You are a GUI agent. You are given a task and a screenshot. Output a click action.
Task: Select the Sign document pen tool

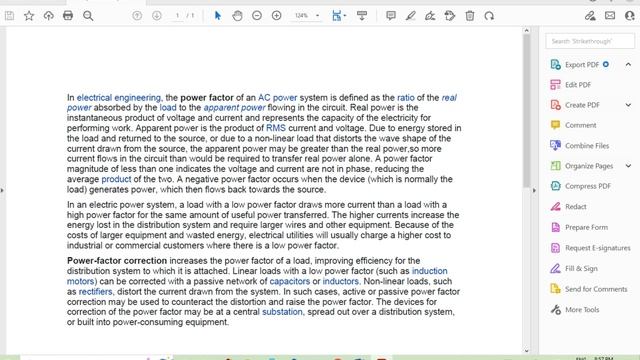(x=430, y=16)
